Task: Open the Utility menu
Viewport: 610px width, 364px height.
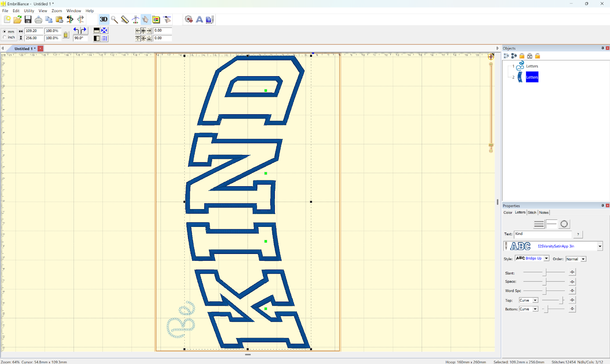Action: (x=29, y=11)
